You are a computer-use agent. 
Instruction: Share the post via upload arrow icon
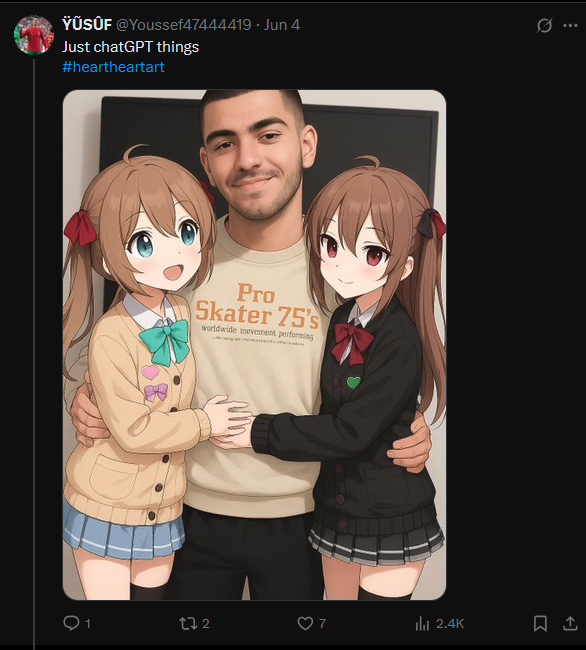570,623
